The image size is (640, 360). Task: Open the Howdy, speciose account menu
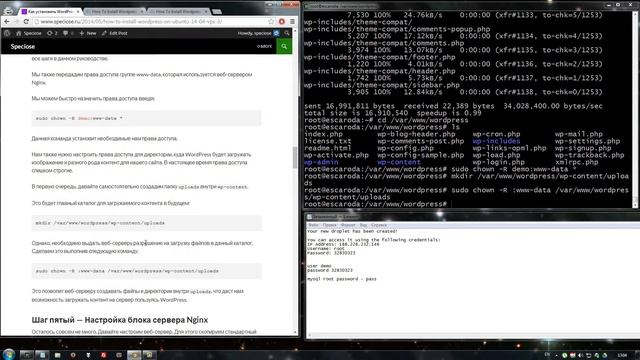258,33
